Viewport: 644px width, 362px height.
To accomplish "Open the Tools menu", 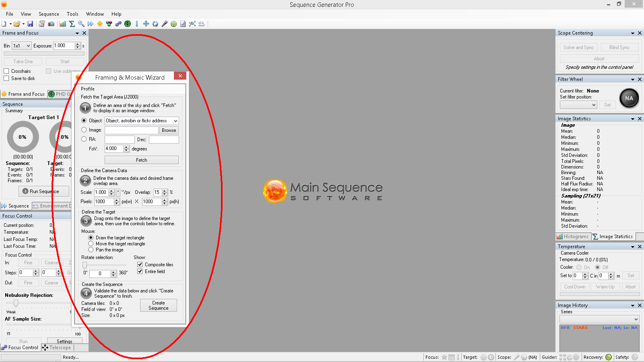I will coord(72,14).
